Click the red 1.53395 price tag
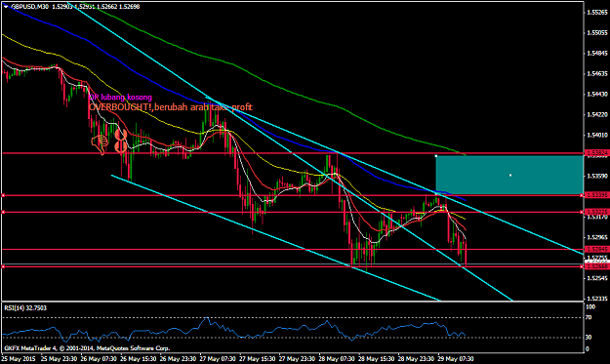The width and height of the screenshot is (610, 364). [596, 195]
